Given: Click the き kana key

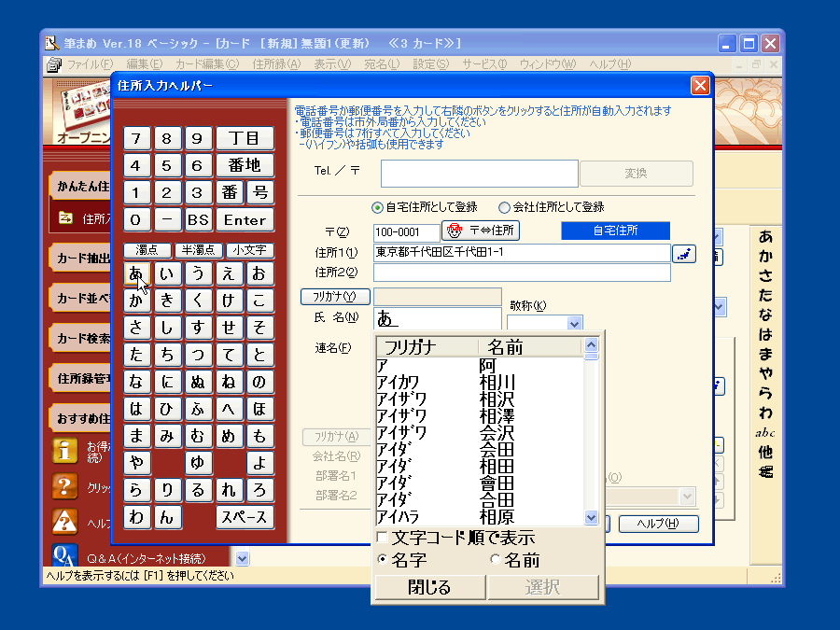Looking at the screenshot, I should pyautogui.click(x=167, y=301).
